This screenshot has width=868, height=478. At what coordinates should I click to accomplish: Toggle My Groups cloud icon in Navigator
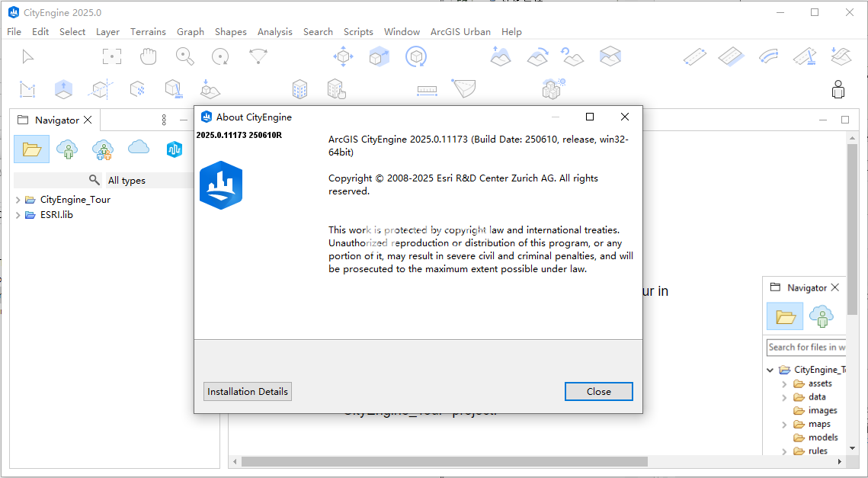(x=102, y=149)
